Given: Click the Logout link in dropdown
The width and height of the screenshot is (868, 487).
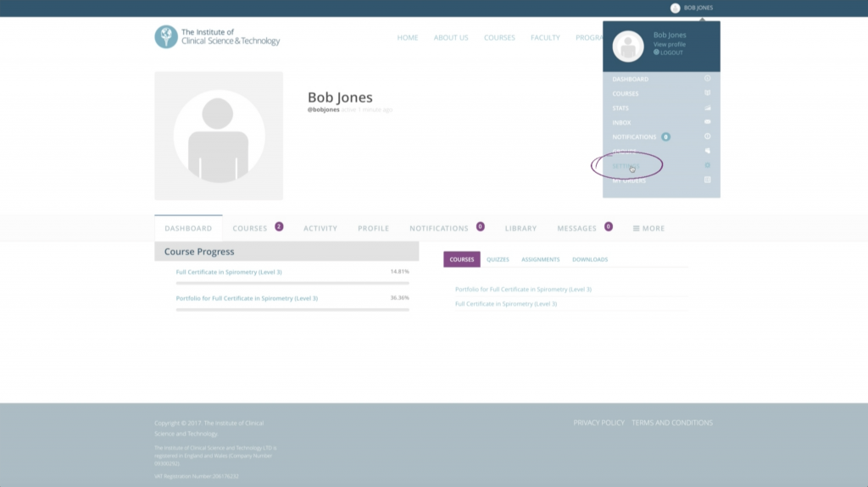Looking at the screenshot, I should point(670,53).
